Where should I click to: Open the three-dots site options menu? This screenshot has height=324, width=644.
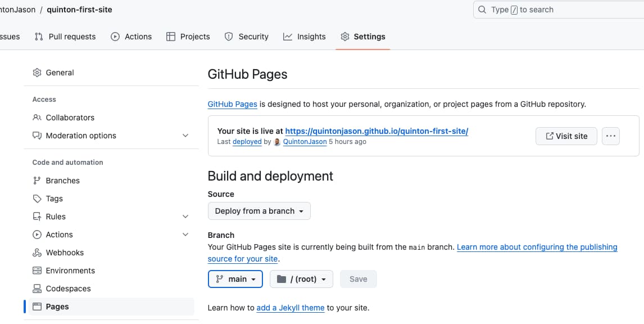pyautogui.click(x=611, y=136)
